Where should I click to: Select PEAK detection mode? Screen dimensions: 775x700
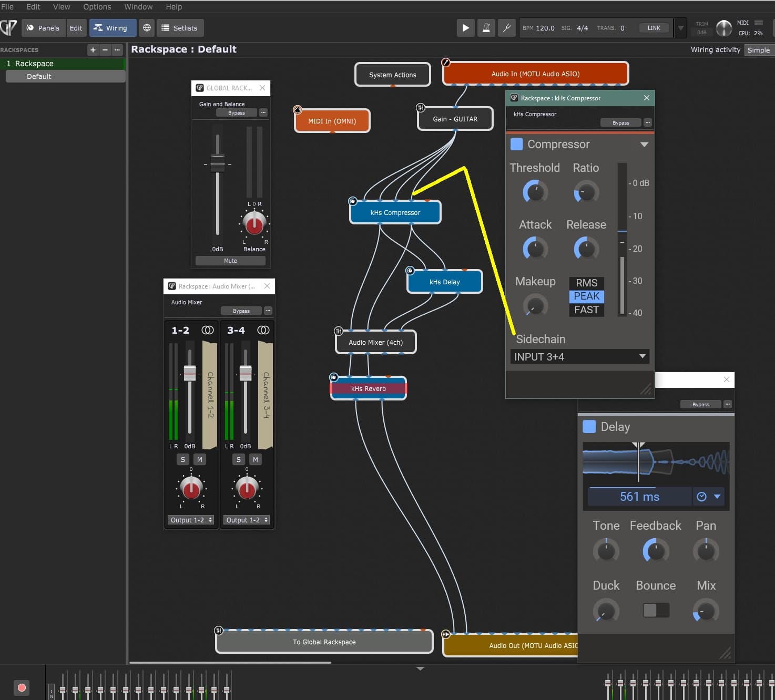(x=586, y=296)
